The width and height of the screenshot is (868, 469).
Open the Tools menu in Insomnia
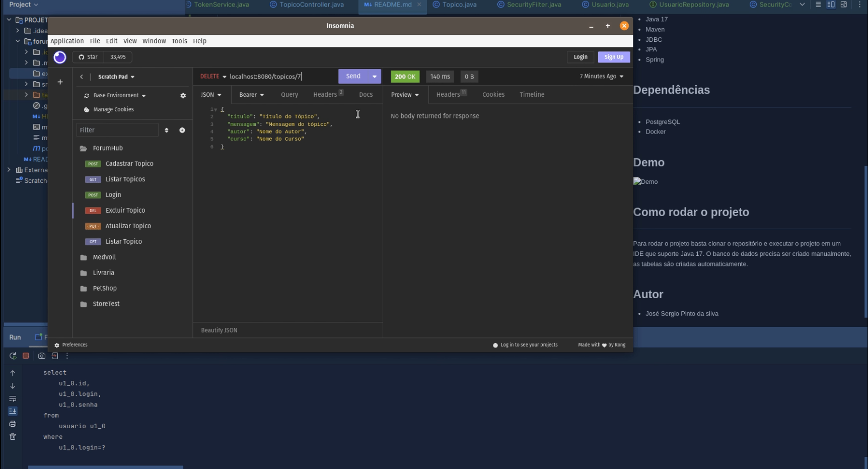(179, 41)
